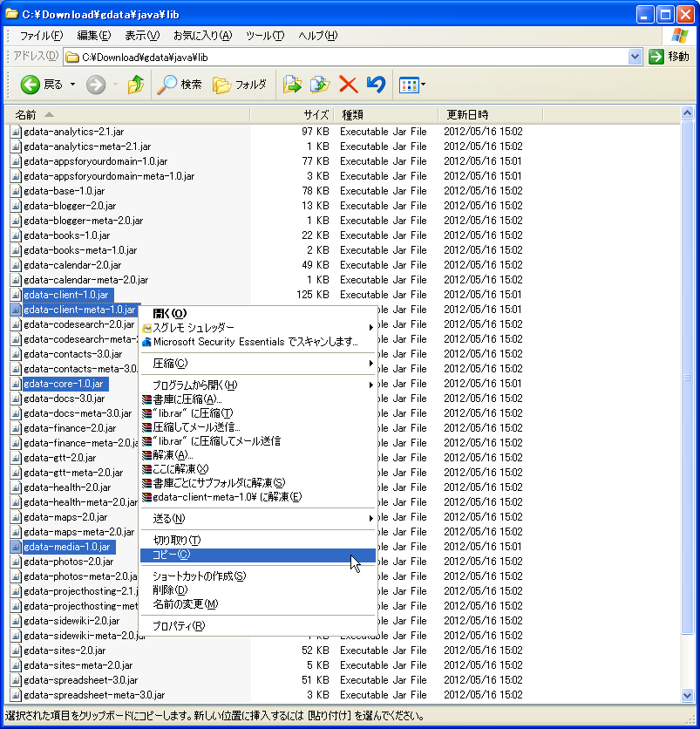Select file gdata-appsforyourdomain-1.0.jar
Image resolution: width=700 pixels, height=729 pixels.
tap(96, 161)
